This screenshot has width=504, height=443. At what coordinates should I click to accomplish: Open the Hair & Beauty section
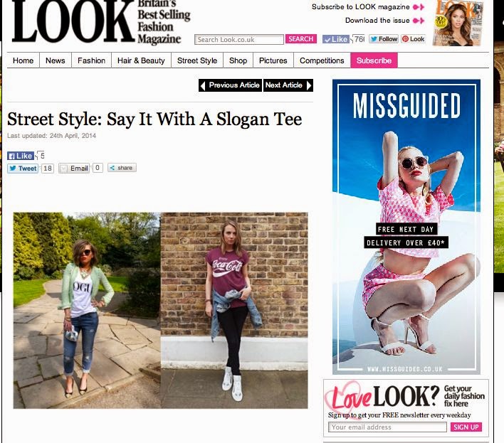[141, 60]
